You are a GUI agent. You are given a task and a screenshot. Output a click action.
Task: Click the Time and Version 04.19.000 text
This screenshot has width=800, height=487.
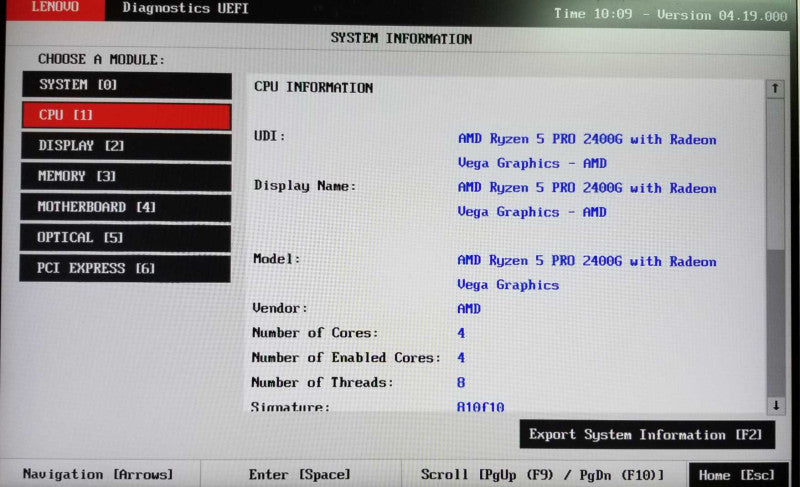tap(670, 14)
